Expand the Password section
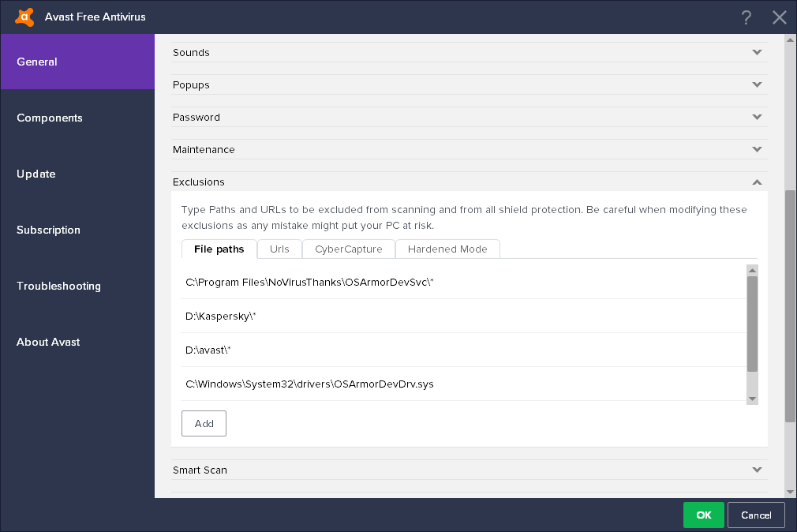The height and width of the screenshot is (532, 797). click(757, 118)
